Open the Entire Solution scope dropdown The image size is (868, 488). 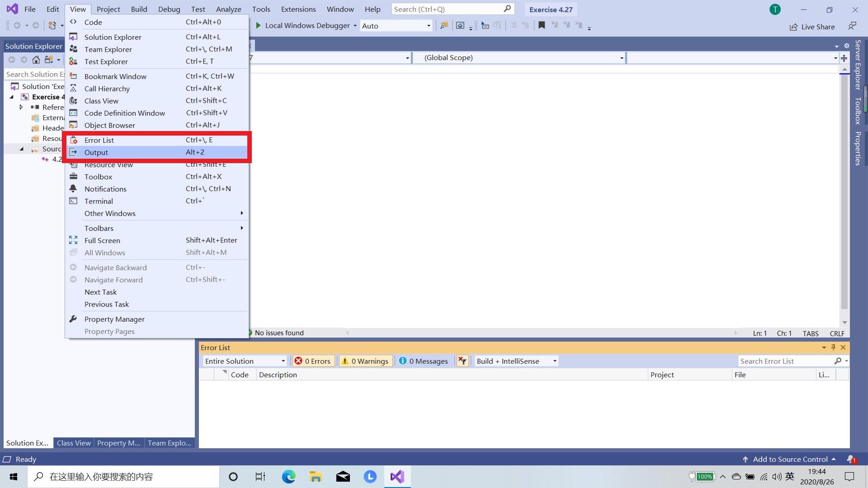pos(245,361)
